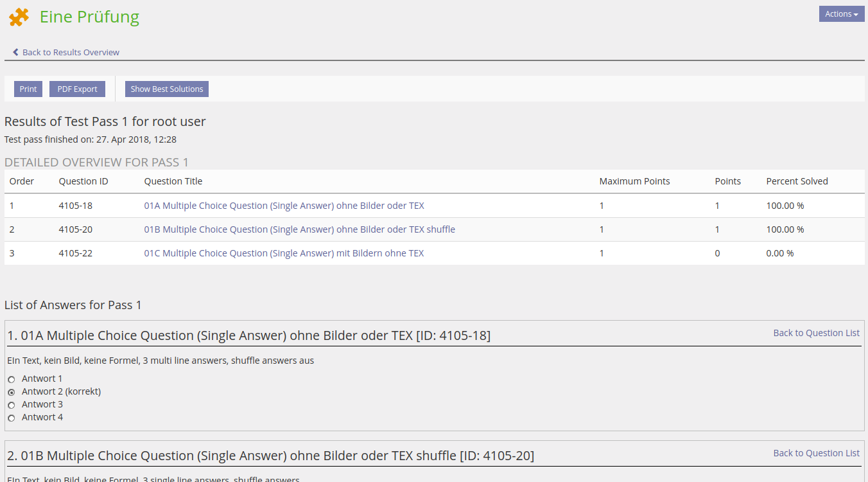Click Back to Question List for question 2
The width and height of the screenshot is (868, 482).
[x=816, y=453]
